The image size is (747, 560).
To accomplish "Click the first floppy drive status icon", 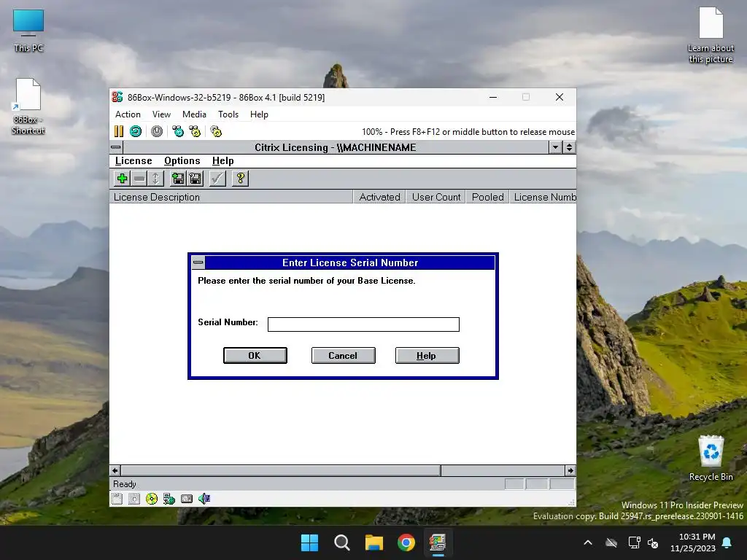I will (x=117, y=499).
